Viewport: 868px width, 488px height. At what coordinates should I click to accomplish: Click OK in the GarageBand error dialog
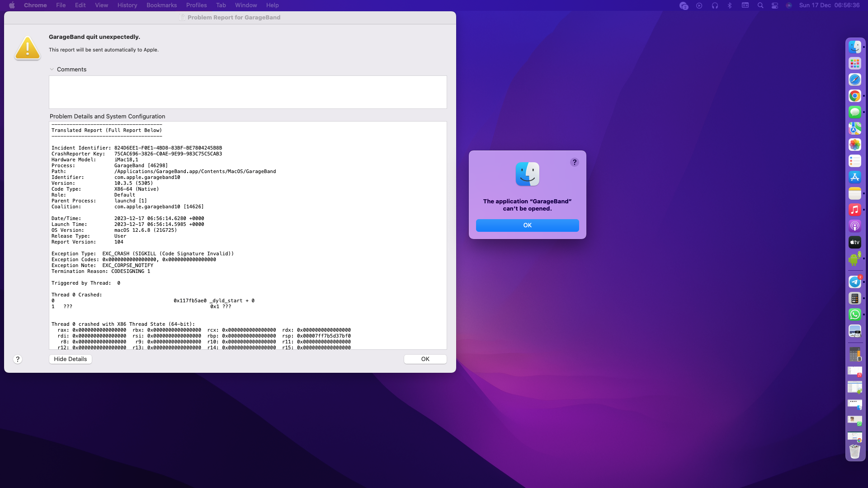[527, 225]
